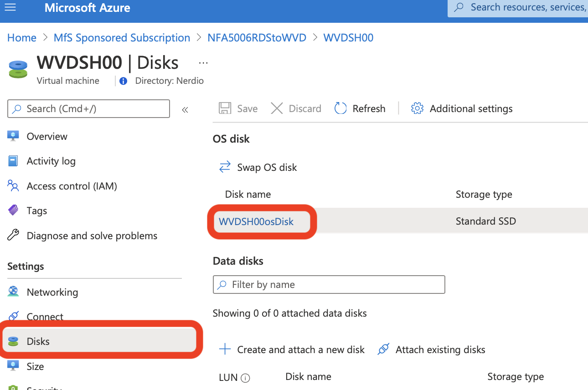Click the data disks Disk name header
The image size is (588, 390).
click(308, 377)
